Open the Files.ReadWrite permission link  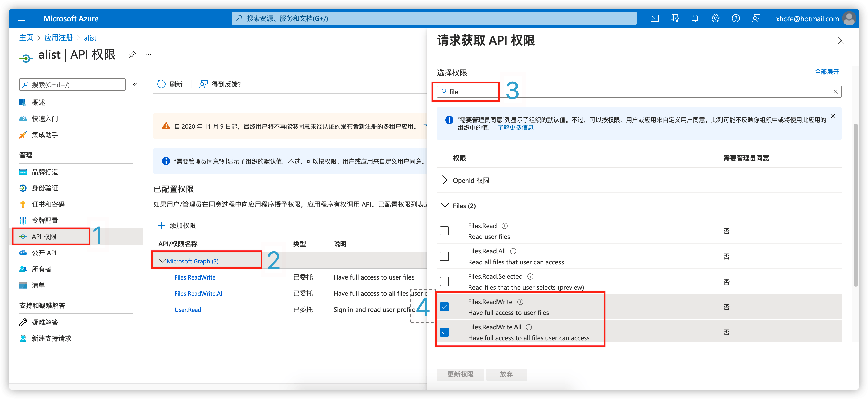(195, 277)
